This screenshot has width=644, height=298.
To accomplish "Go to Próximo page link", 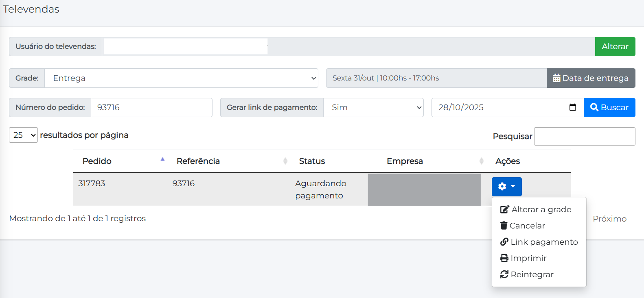I will tap(609, 219).
